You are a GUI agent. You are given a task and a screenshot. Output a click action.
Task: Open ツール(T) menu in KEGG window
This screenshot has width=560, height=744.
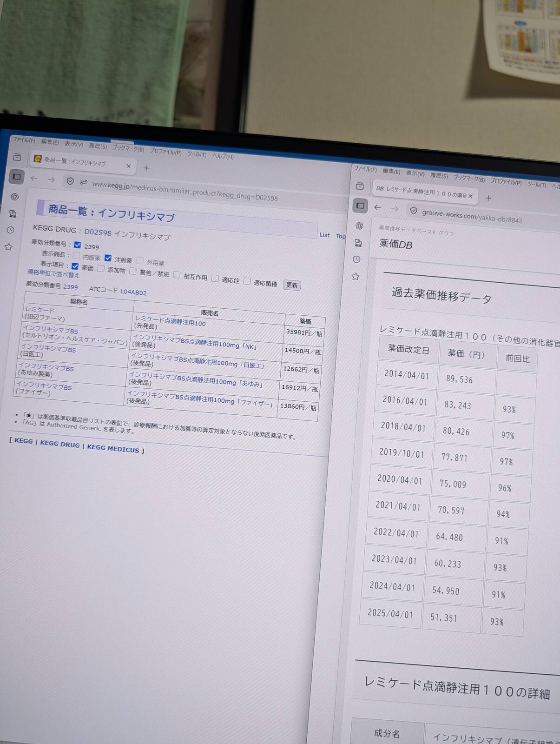197,154
